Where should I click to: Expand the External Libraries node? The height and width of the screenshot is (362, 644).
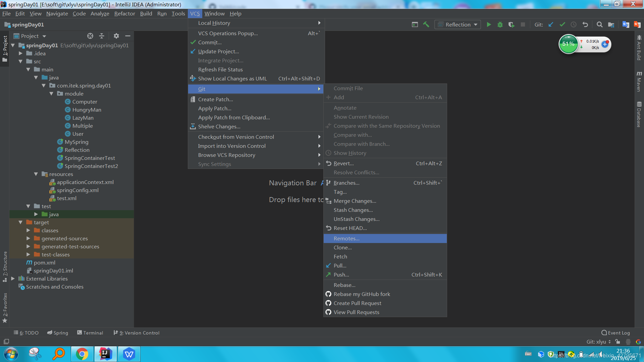tap(13, 279)
